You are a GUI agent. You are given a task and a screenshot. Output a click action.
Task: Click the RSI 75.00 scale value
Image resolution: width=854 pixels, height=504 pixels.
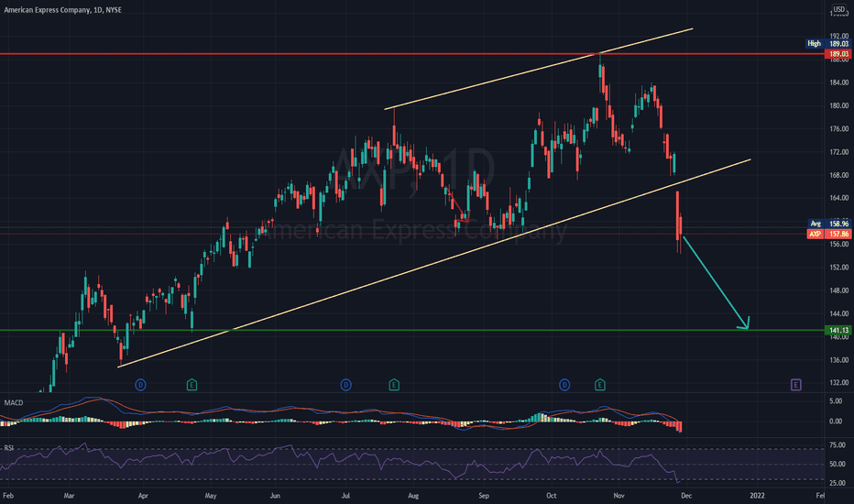click(838, 445)
